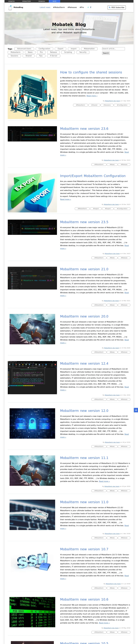Open 'How to configure the shared sessions' title
The width and height of the screenshot is (138, 644).
coord(91,72)
